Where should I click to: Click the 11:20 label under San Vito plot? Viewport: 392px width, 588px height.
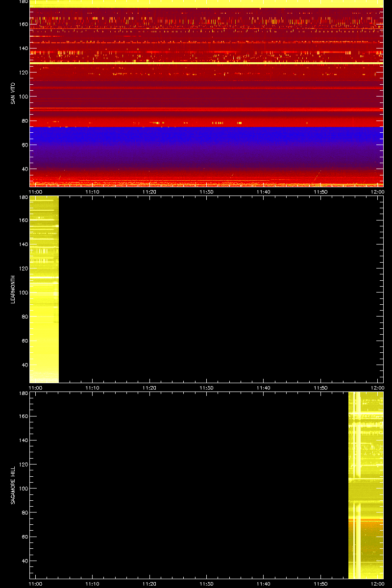pos(149,192)
